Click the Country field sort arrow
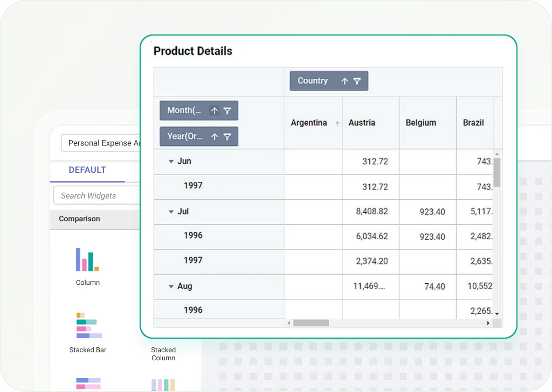This screenshot has height=392, width=552. [344, 81]
